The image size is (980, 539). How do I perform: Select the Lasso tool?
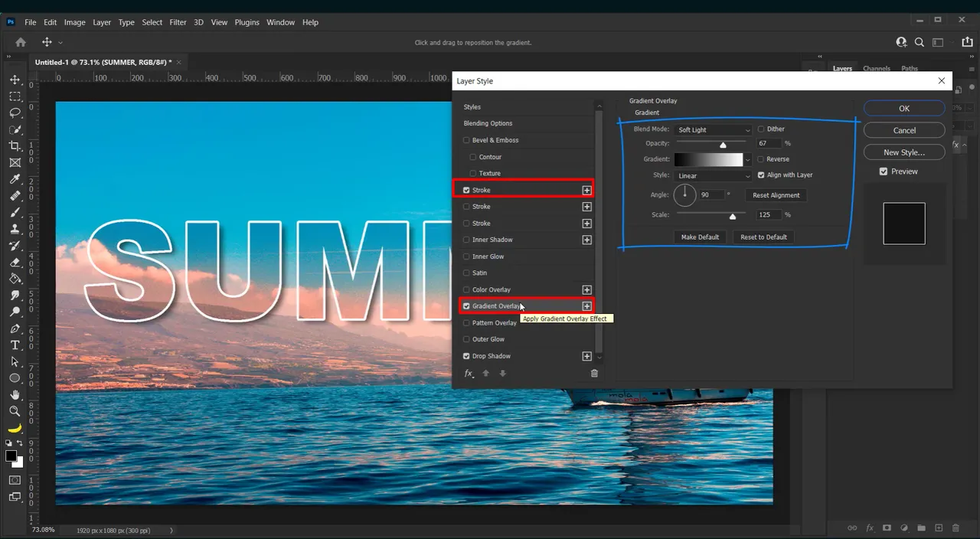tap(15, 113)
